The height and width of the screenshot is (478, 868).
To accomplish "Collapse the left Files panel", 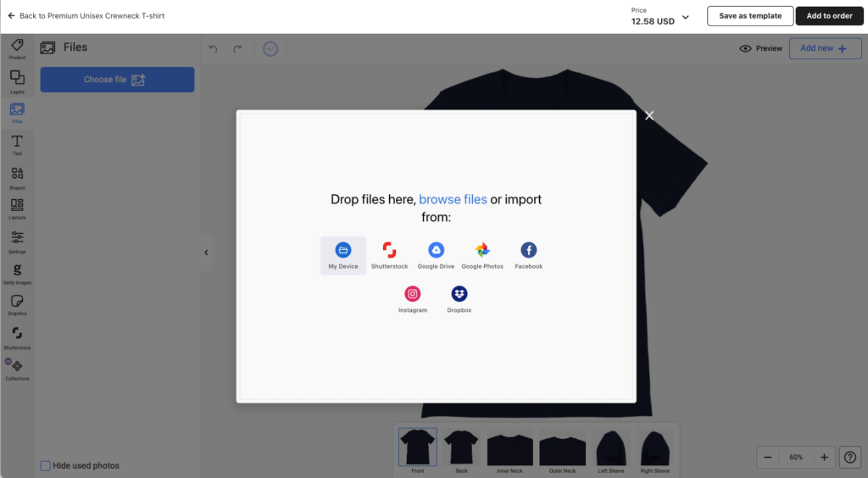I will (206, 252).
